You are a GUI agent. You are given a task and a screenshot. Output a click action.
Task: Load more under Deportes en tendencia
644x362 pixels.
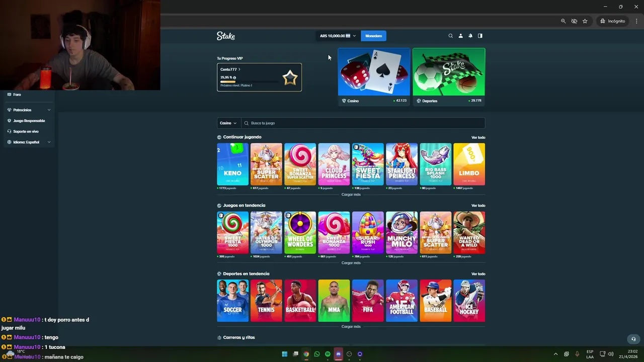point(351,327)
